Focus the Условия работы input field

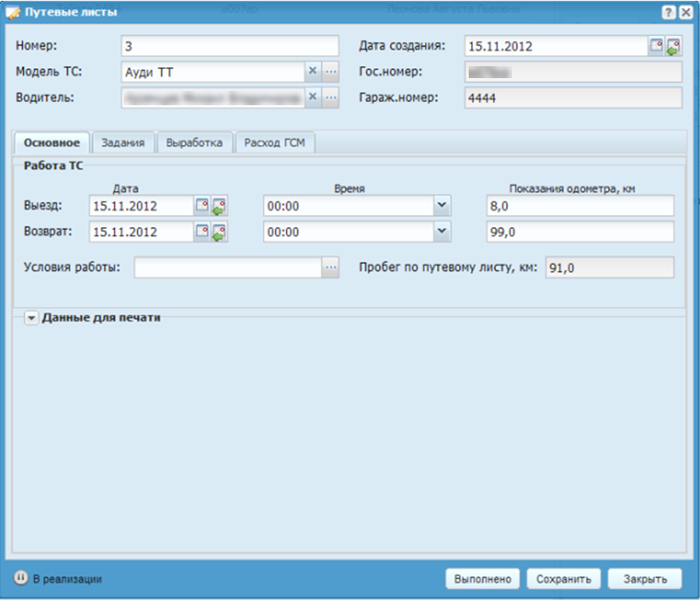(228, 267)
